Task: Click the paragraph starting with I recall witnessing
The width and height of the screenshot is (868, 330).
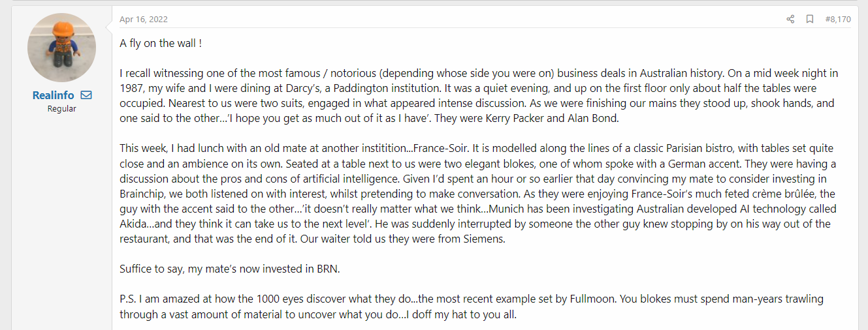Action: 480,96
